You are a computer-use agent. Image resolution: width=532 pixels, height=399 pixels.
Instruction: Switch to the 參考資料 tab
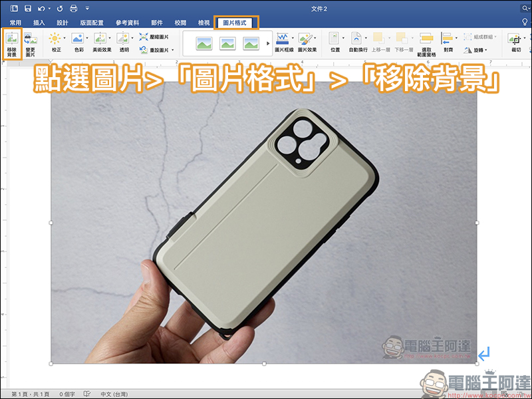[x=127, y=23]
